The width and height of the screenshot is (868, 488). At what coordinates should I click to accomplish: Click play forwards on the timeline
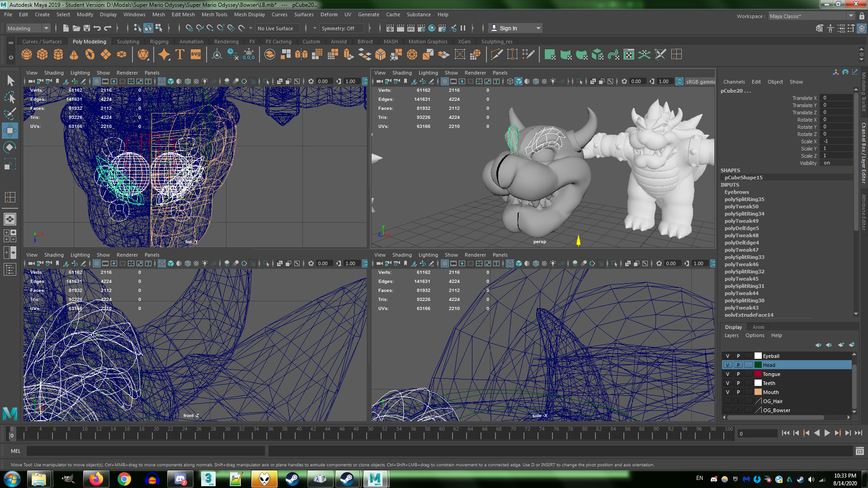[x=827, y=433]
